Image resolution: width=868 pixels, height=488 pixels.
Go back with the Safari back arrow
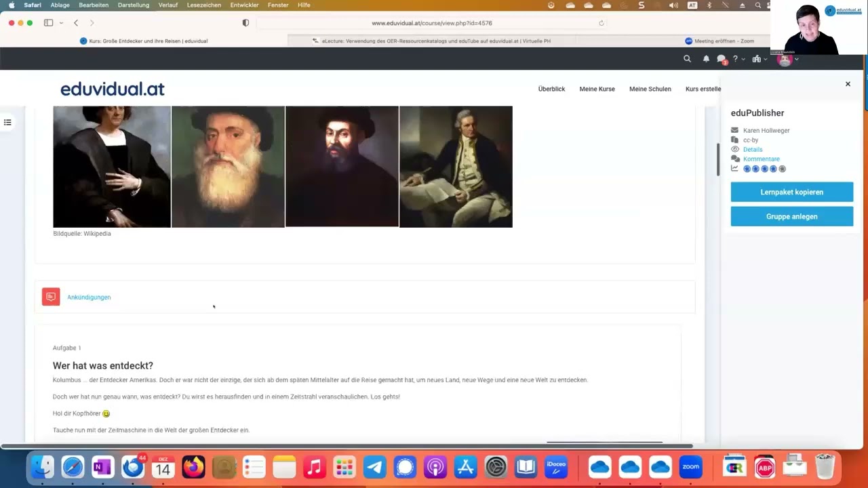pos(76,23)
